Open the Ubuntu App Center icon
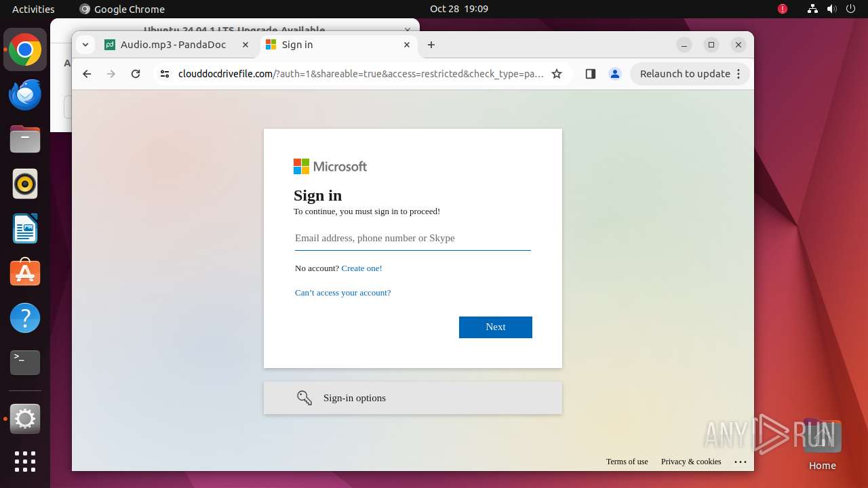The height and width of the screenshot is (488, 868). 25,273
